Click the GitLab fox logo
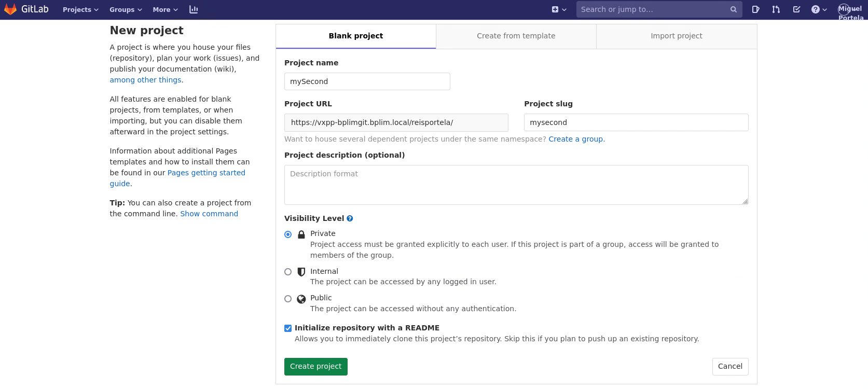The width and height of the screenshot is (868, 389). click(10, 9)
